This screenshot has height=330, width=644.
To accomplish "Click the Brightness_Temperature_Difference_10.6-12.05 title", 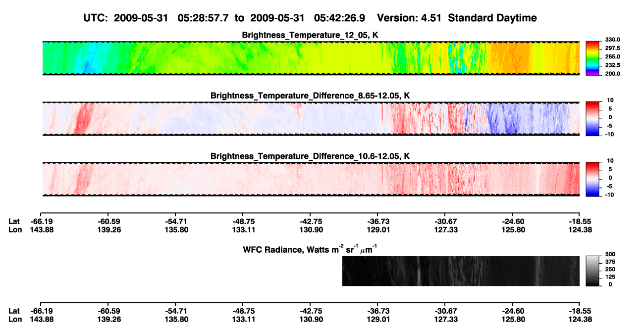I will pyautogui.click(x=311, y=156).
